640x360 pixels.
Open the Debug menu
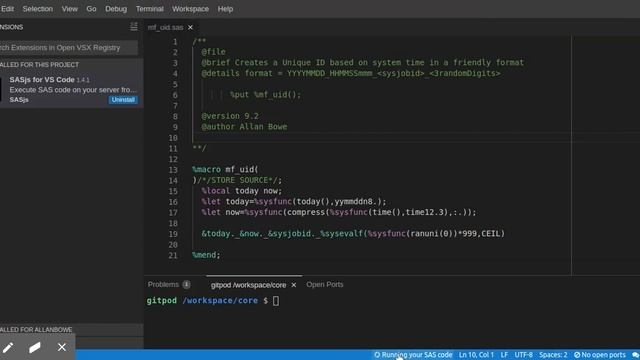116,9
